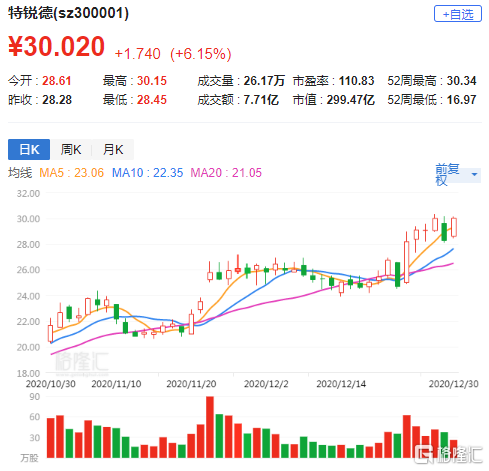Screen dimensions: 489x471
Task: Click the price change +1.740
Action: coord(137,54)
